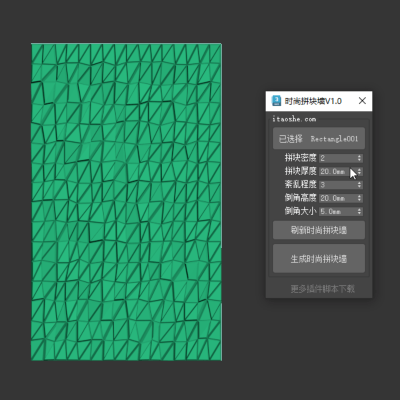The image size is (400, 400).
Task: Close the 时尚拼块墙V1.0 dialog
Action: 362,100
